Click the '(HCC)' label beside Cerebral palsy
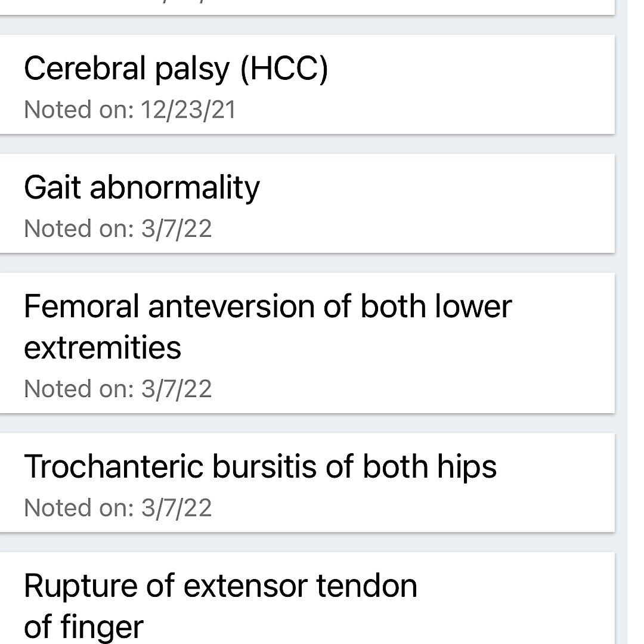The image size is (644, 644). pos(284,69)
